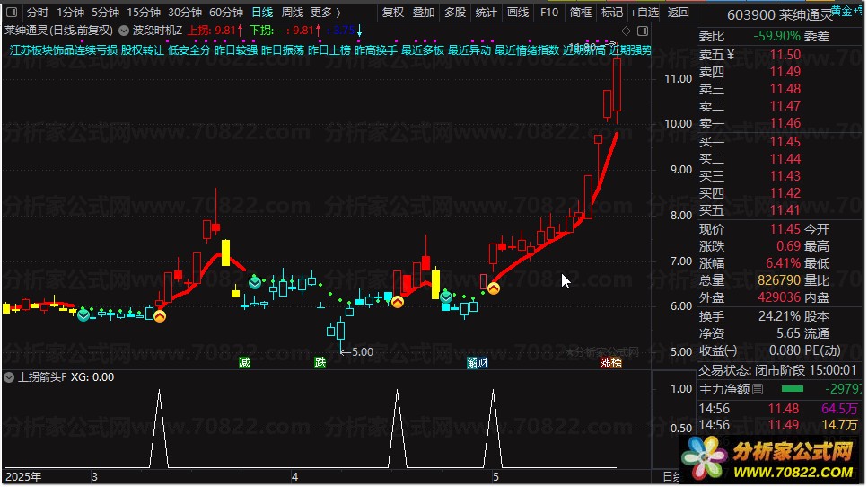Open the 昨日较强 tag
The height and width of the screenshot is (487, 868).
coord(236,49)
